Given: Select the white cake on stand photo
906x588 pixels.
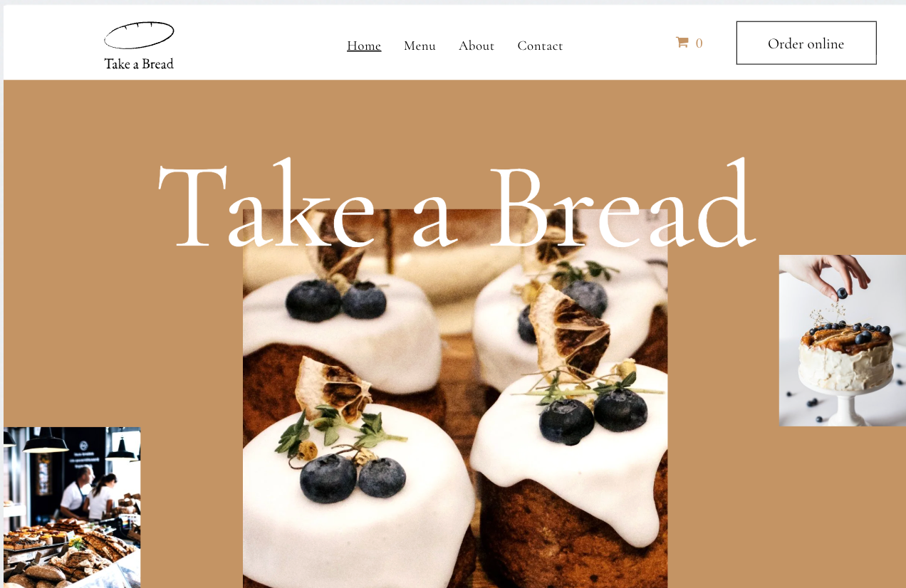Looking at the screenshot, I should click(843, 340).
